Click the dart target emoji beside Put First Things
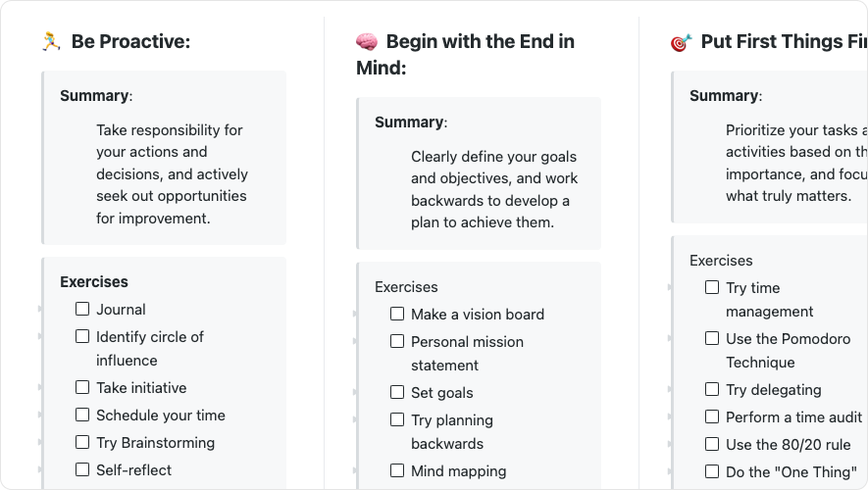Viewport: 868px width, 490px height. (682, 42)
